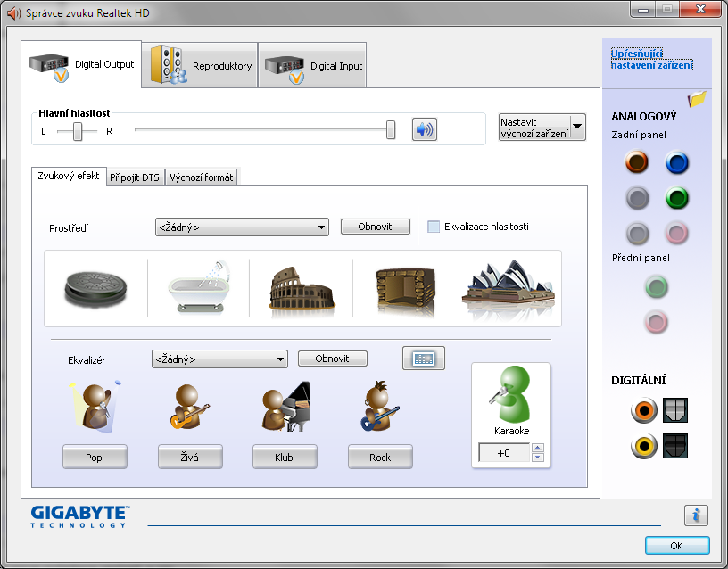This screenshot has width=728, height=569.
Task: Minimize the Realtek HD window
Action: (x=643, y=10)
